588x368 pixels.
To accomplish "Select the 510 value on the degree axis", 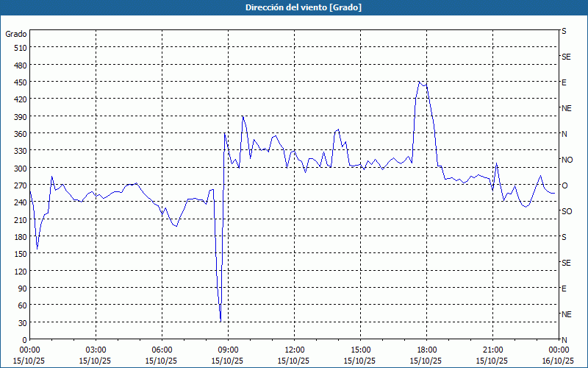I will pos(21,48).
